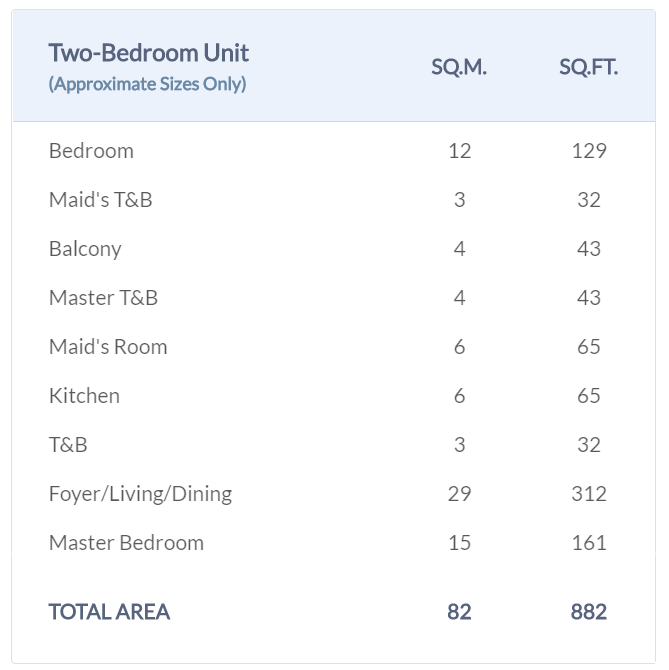Click the 15 sq.m. Master Bedroom value
The width and height of the screenshot is (669, 670).
[459, 543]
